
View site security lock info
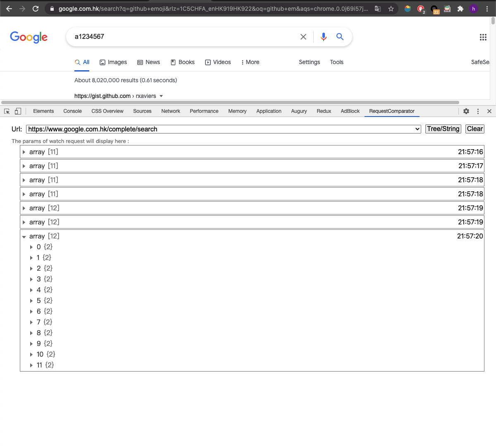coord(52,8)
